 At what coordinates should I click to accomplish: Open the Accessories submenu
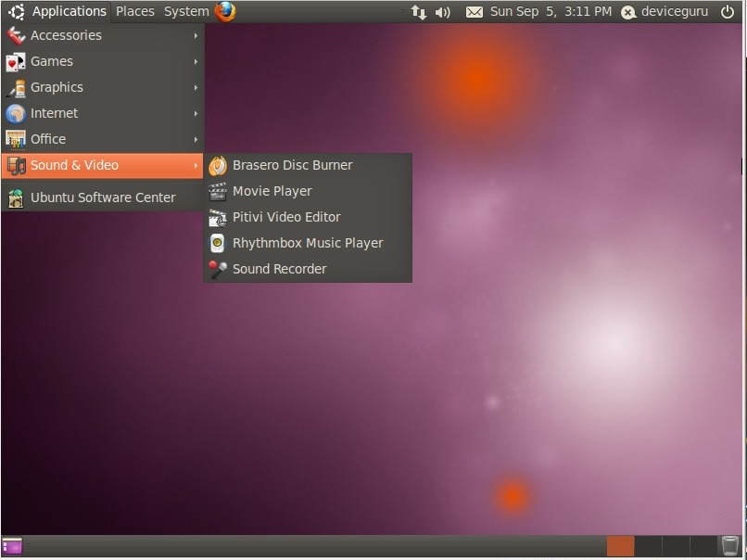click(x=103, y=35)
